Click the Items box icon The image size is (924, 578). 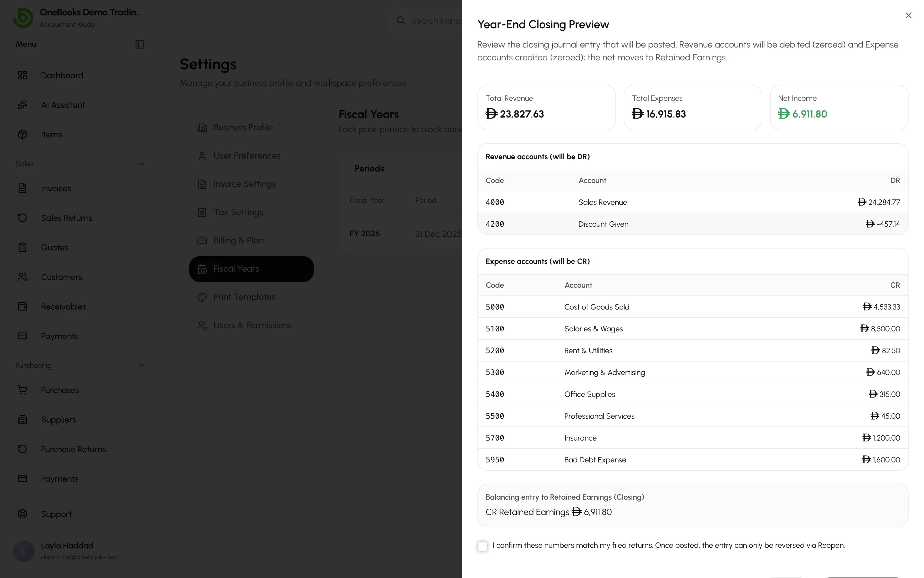click(x=22, y=134)
